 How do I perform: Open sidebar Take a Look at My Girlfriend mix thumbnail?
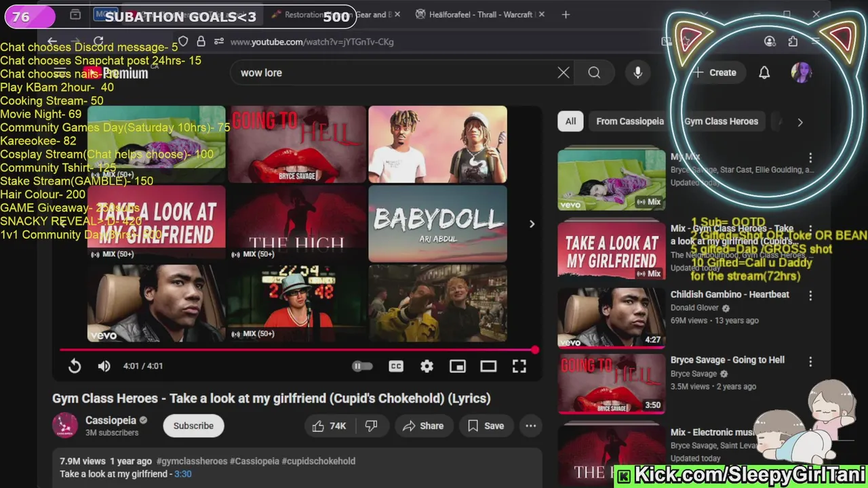tap(612, 249)
